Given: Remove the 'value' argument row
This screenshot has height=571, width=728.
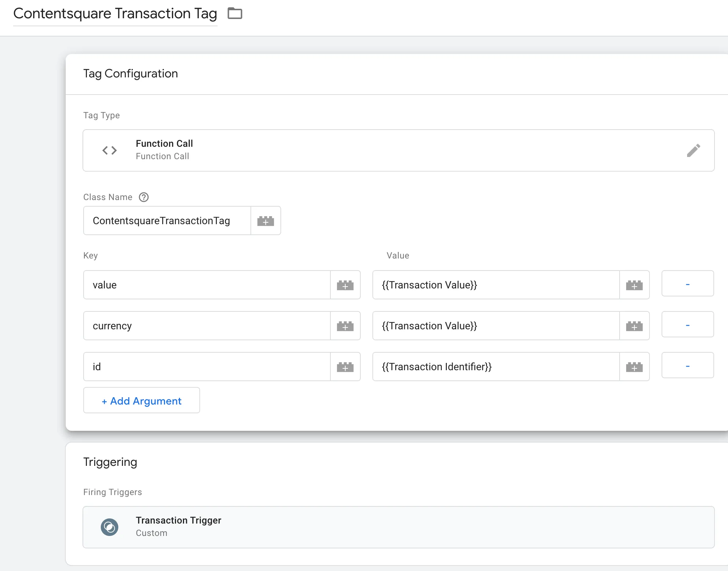Looking at the screenshot, I should [687, 284].
